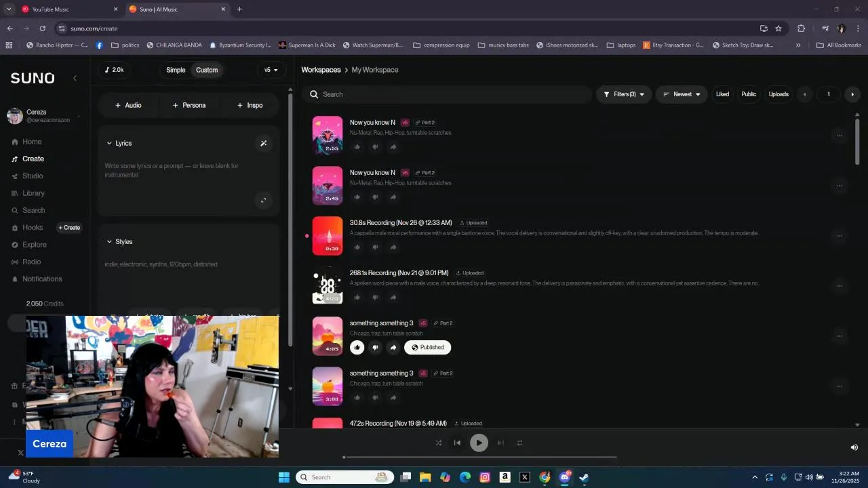Toggle shuffle in the player bar

pyautogui.click(x=438, y=443)
